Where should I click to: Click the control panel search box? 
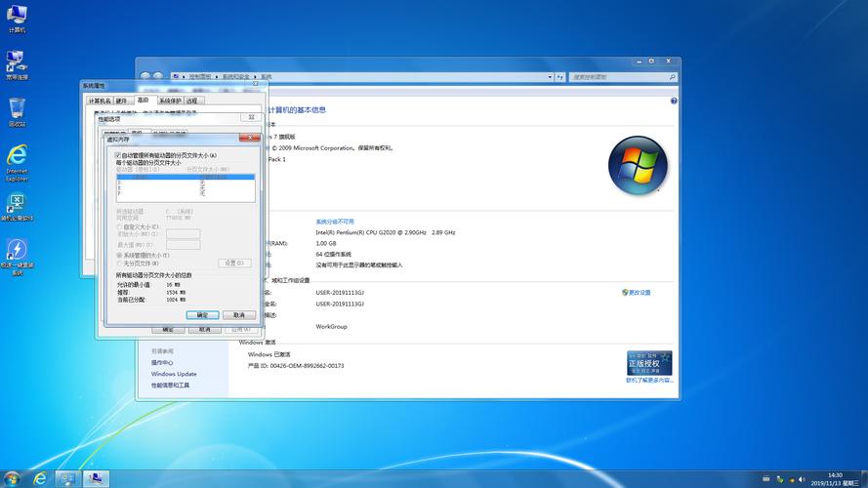coord(620,76)
